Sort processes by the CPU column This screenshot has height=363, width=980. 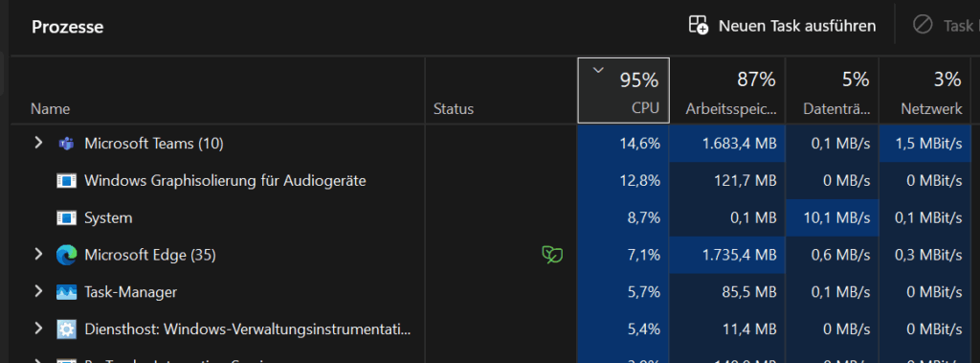[624, 90]
